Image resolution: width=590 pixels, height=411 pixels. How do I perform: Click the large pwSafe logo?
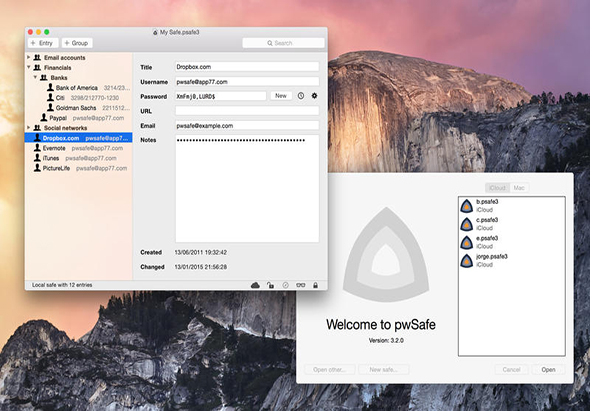coord(386,255)
